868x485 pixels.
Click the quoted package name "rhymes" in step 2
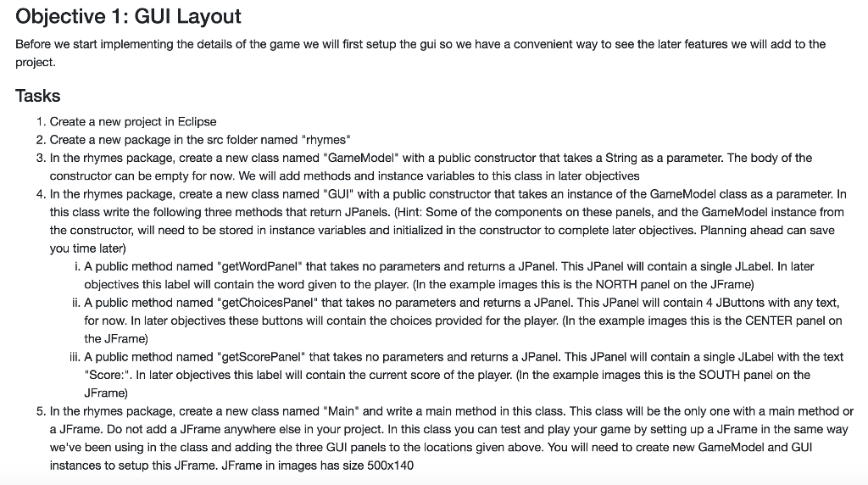(327, 140)
